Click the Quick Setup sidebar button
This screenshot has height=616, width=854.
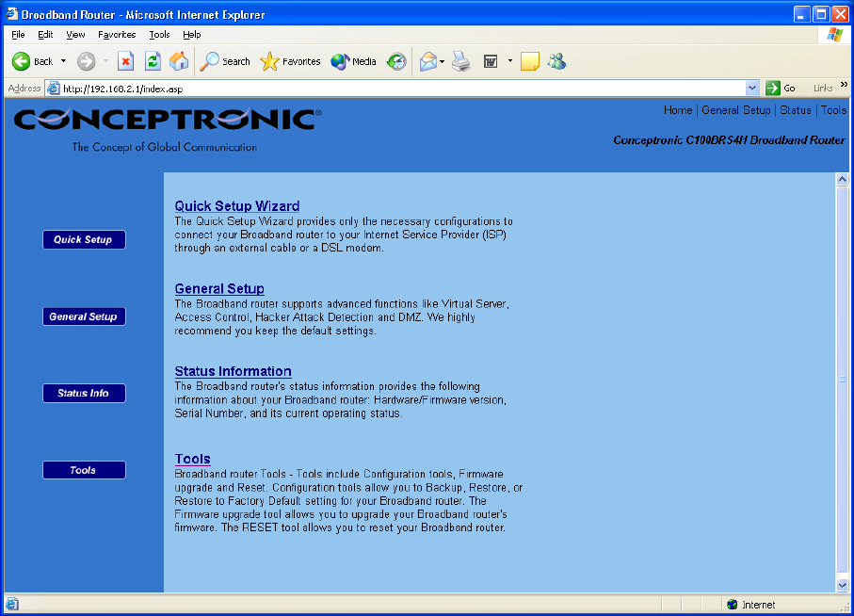coord(84,239)
